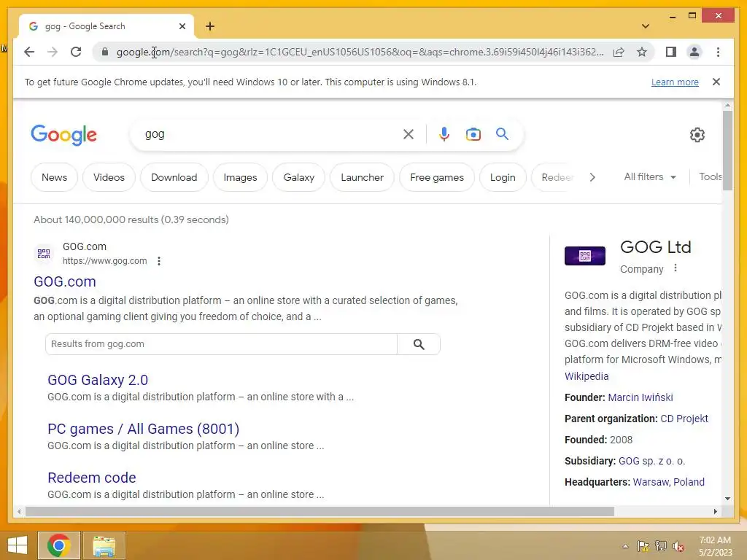The width and height of the screenshot is (747, 560).
Task: Open GOG Galaxy 2.0 sitelink
Action: point(98,380)
